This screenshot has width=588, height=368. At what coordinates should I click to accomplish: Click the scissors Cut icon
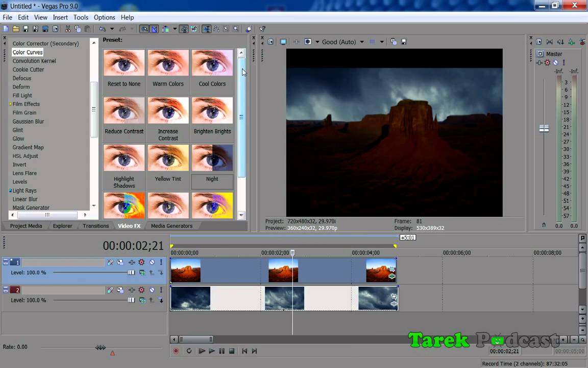click(x=68, y=29)
